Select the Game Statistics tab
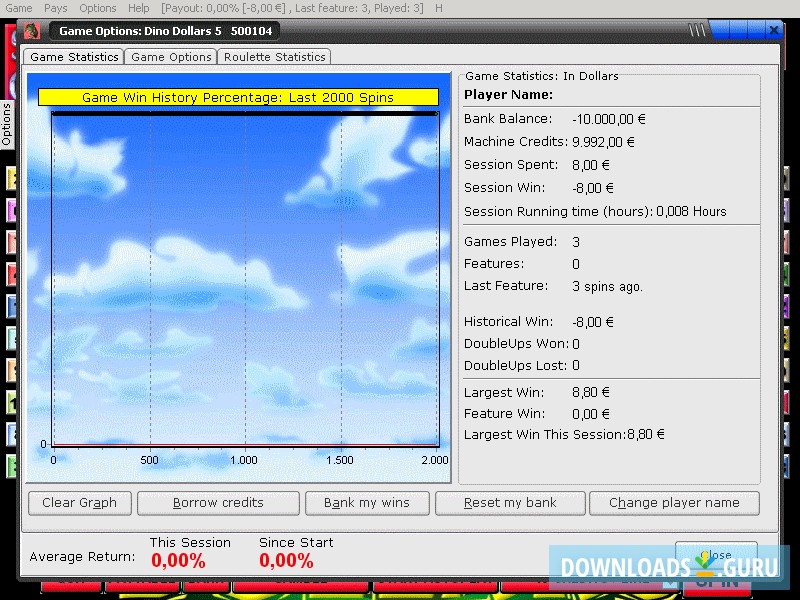This screenshot has width=800, height=600. (x=74, y=57)
